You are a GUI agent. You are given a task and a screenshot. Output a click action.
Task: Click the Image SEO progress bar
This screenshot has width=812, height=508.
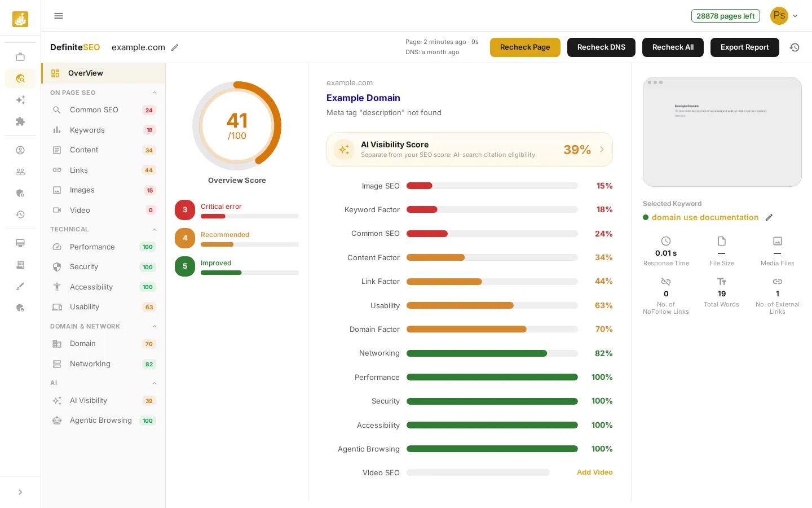492,186
